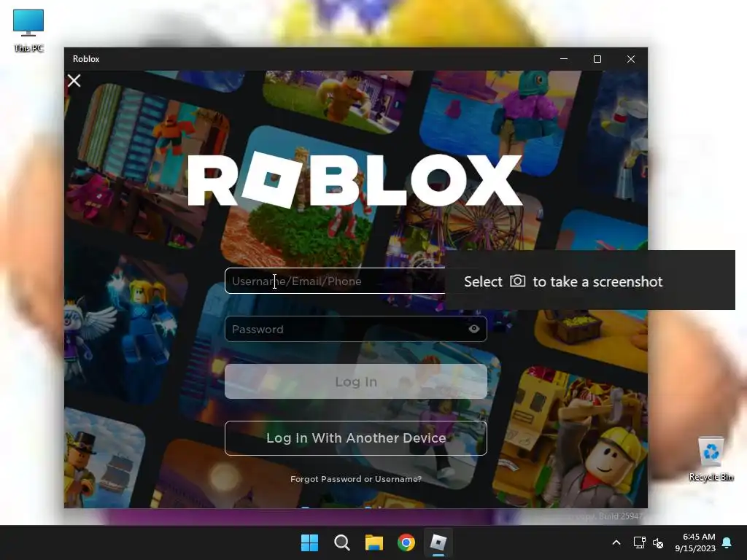
Task: Open Forgot Password or Username link
Action: (355, 479)
